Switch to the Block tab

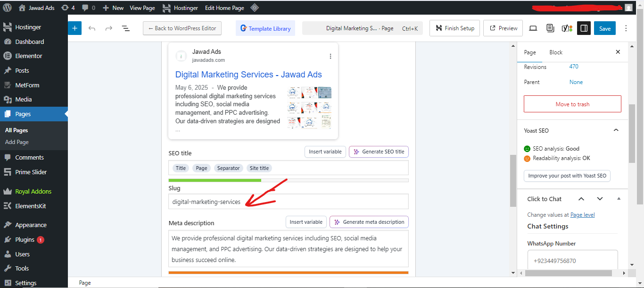pos(556,52)
